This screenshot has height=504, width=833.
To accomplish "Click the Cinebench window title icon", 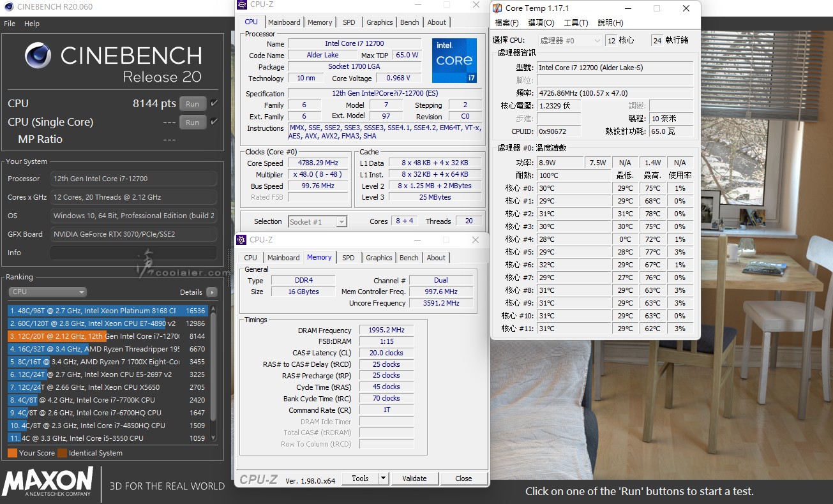I will coord(8,7).
